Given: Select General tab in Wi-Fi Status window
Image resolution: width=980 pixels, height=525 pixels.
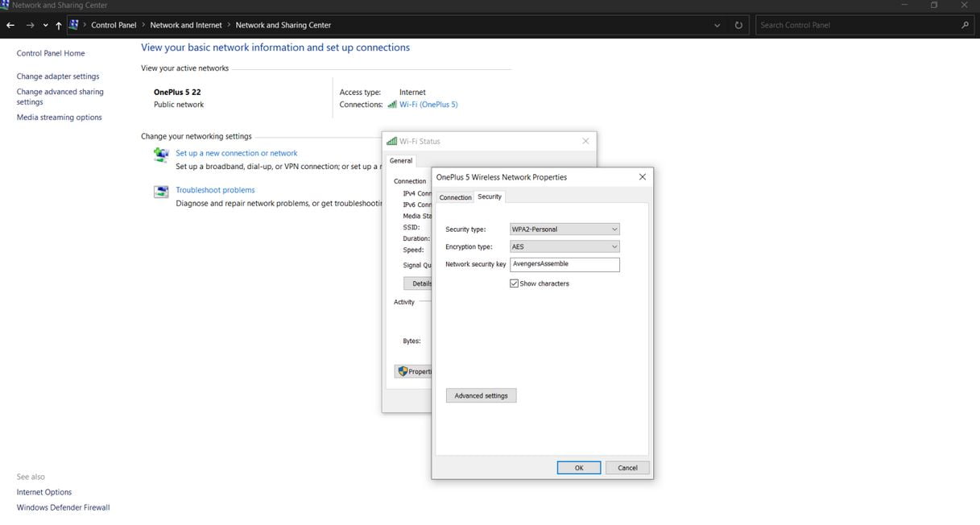Looking at the screenshot, I should coord(401,160).
